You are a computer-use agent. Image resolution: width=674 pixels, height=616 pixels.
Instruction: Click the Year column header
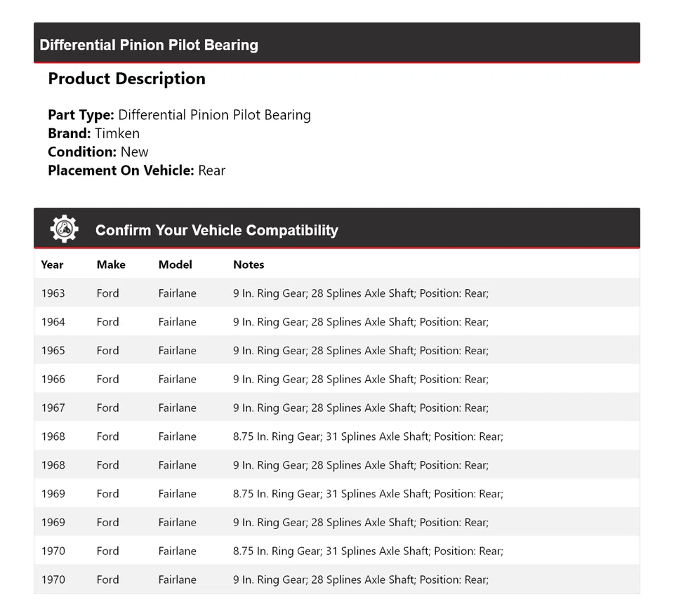(52, 265)
